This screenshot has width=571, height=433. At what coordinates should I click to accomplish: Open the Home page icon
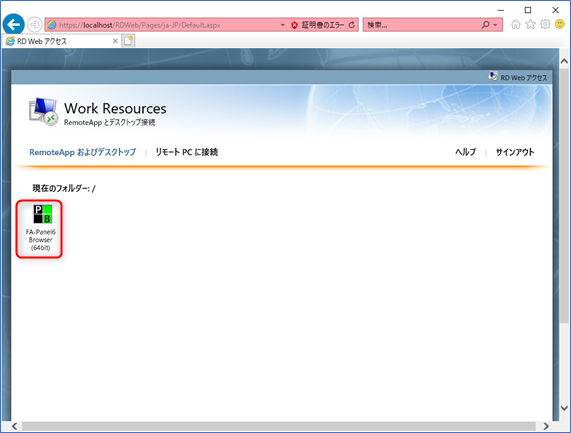516,24
